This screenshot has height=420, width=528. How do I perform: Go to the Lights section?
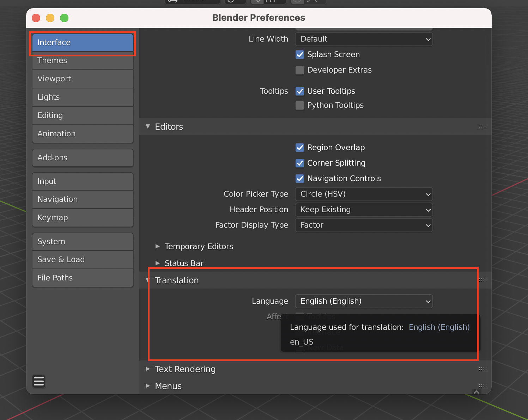tap(83, 97)
